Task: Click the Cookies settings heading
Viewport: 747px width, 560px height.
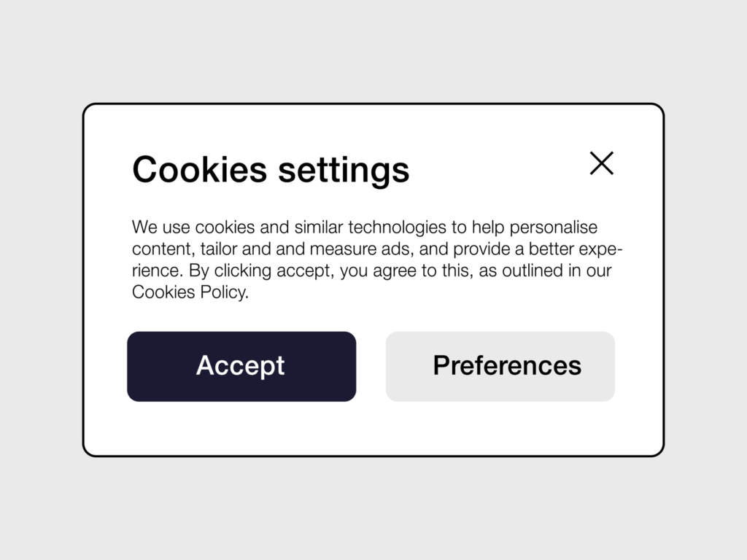Action: [271, 169]
